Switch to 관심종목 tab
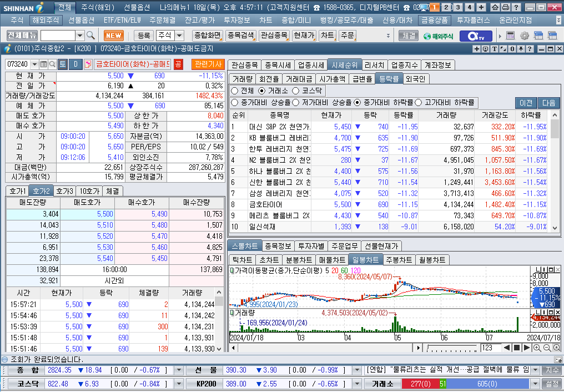The height and width of the screenshot is (392, 564). point(245,65)
